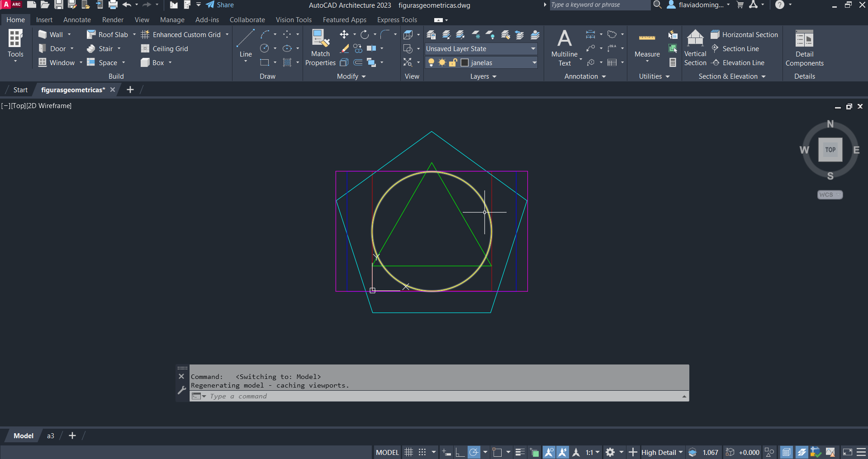This screenshot has width=868, height=459.
Task: Activate the Move tool in Modify panel
Action: [344, 35]
